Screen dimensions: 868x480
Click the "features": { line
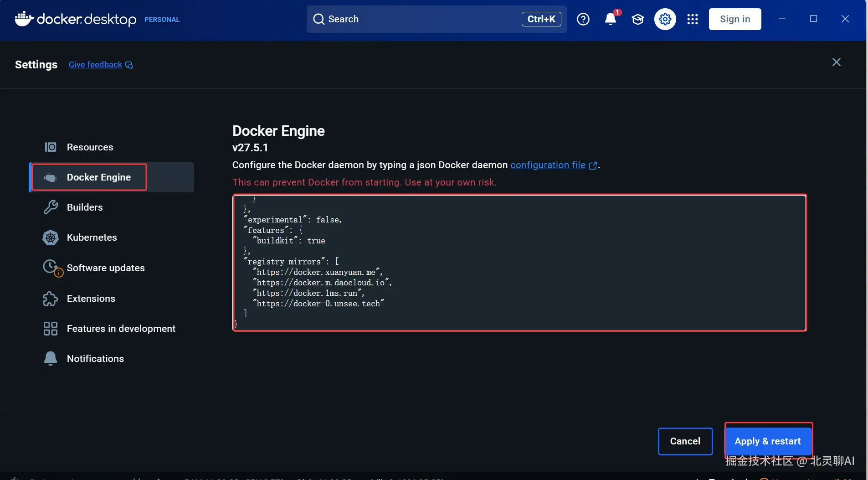coord(273,230)
